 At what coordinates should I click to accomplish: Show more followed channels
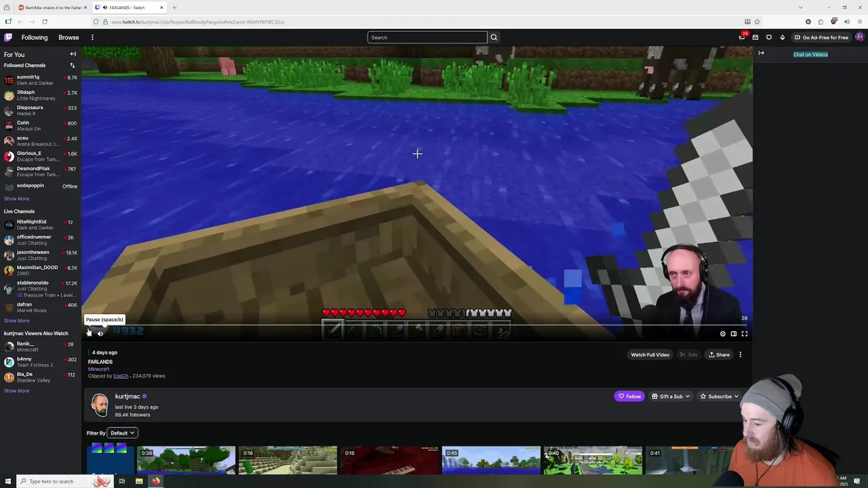pyautogui.click(x=16, y=199)
